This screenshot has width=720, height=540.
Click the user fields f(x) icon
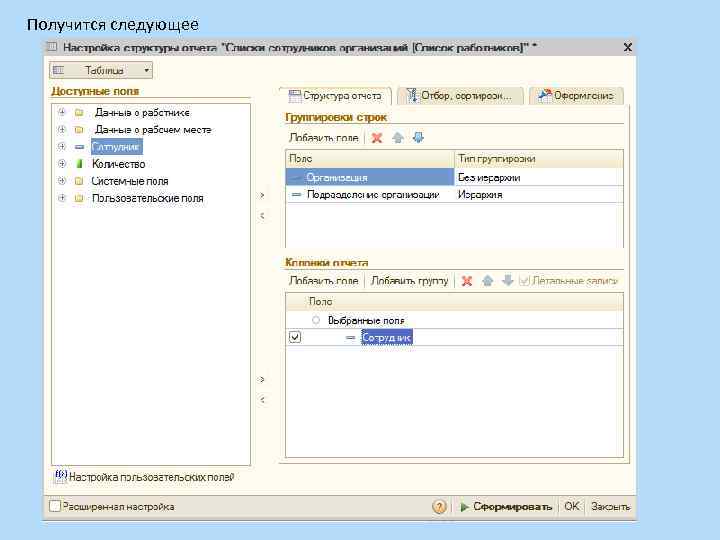click(61, 477)
